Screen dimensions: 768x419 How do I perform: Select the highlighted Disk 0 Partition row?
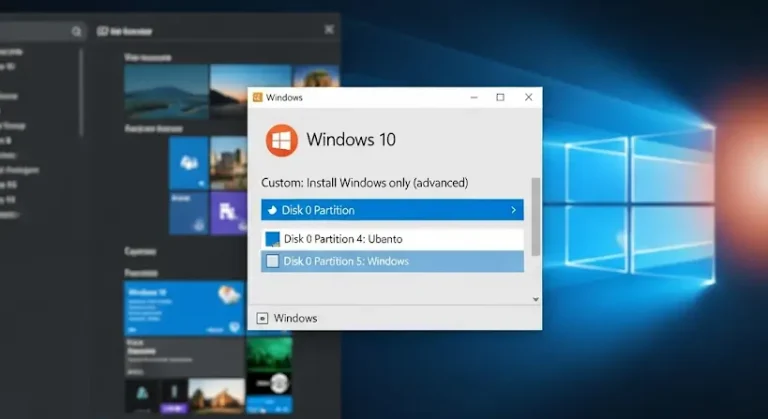pos(392,210)
